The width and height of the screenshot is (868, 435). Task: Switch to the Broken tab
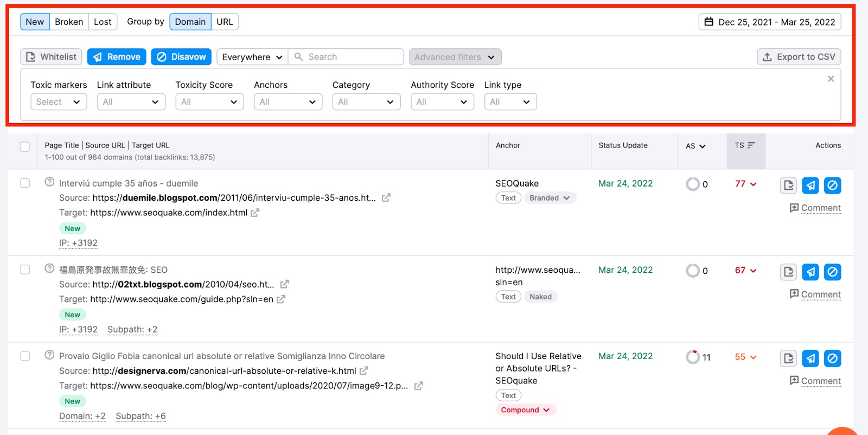pos(69,22)
